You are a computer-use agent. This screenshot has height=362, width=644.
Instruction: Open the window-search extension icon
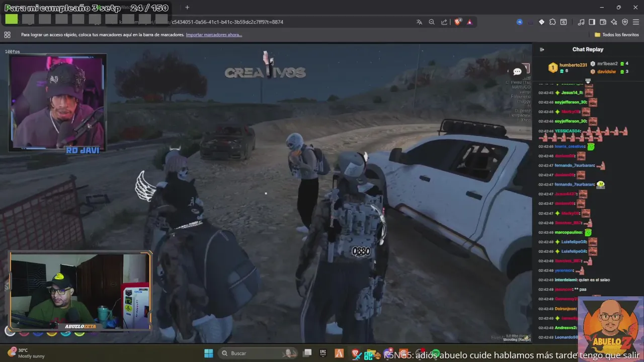563,22
